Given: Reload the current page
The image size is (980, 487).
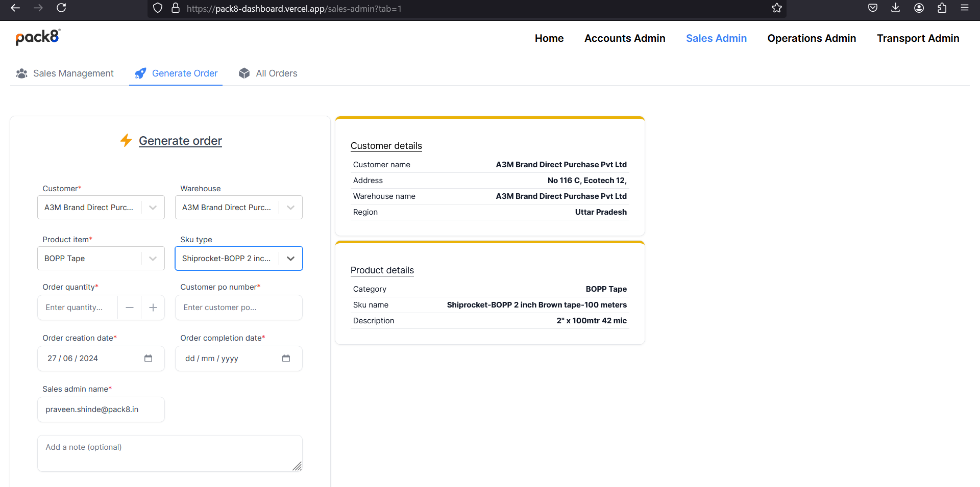Looking at the screenshot, I should [61, 8].
